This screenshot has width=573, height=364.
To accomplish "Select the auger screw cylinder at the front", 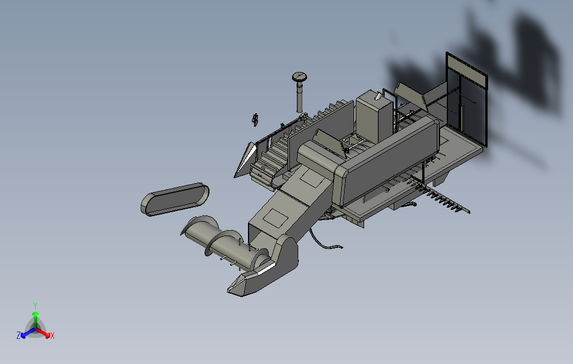I will coord(224,242).
